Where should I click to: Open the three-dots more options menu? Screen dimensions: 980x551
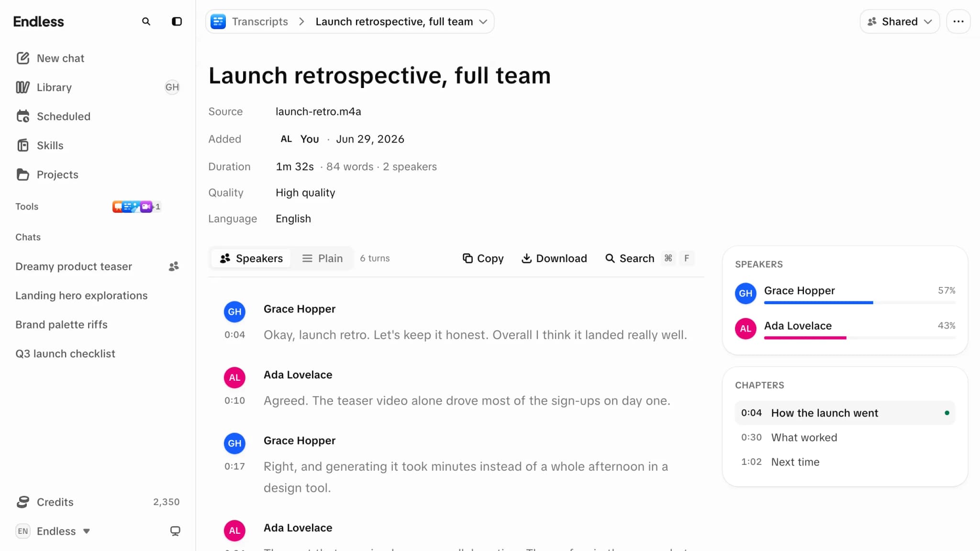coord(958,22)
